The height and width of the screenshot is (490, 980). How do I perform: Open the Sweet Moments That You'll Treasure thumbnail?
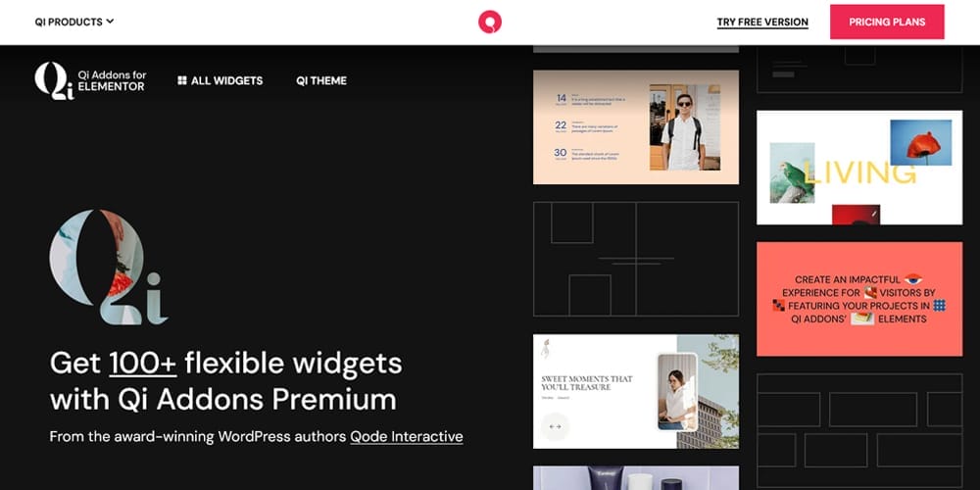(636, 391)
